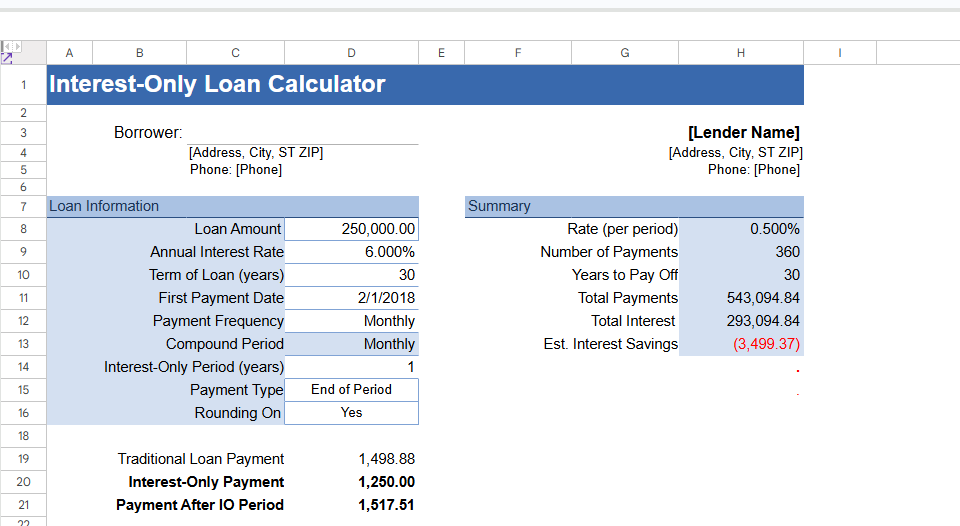This screenshot has height=526, width=960.
Task: Select column H header
Action: coord(741,53)
